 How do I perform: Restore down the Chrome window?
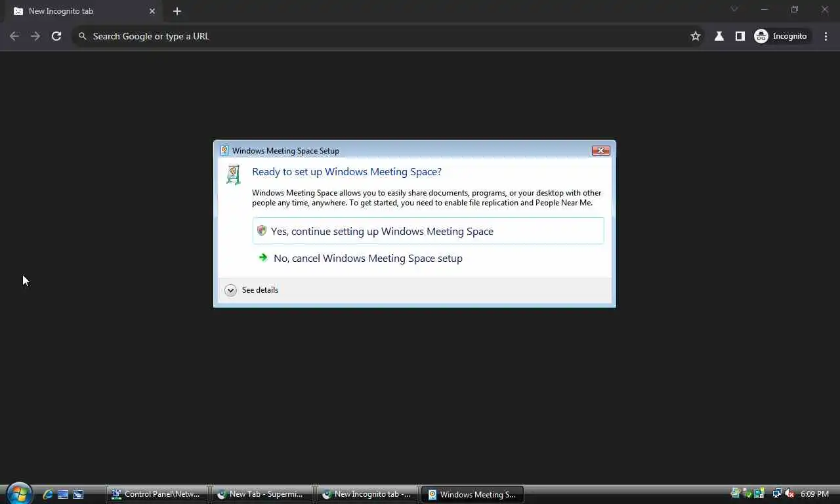click(x=795, y=9)
